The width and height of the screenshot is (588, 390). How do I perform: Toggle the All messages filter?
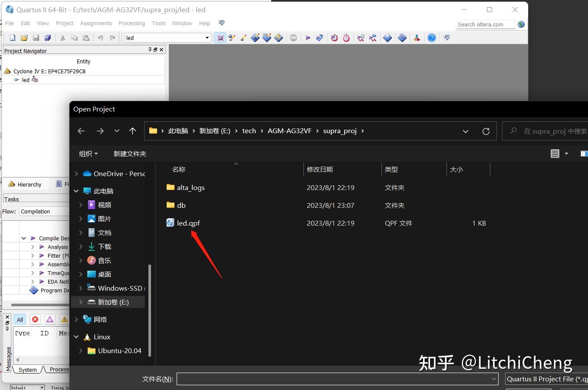pos(20,319)
